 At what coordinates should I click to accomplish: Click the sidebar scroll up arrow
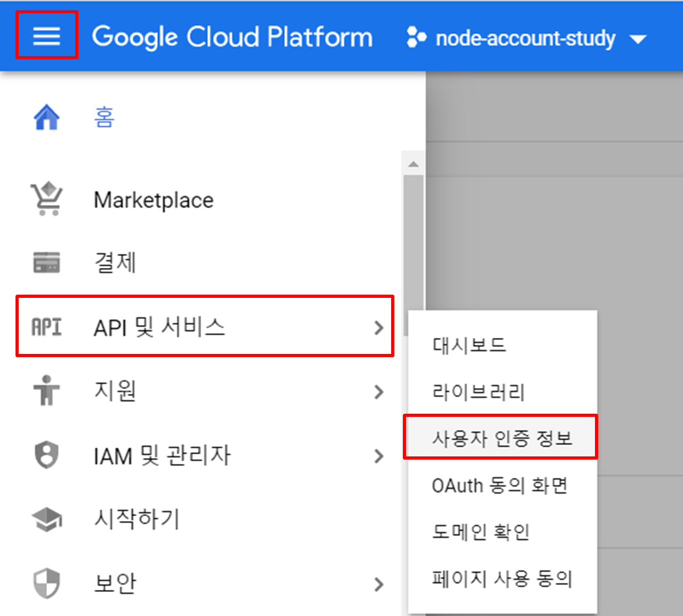[414, 164]
